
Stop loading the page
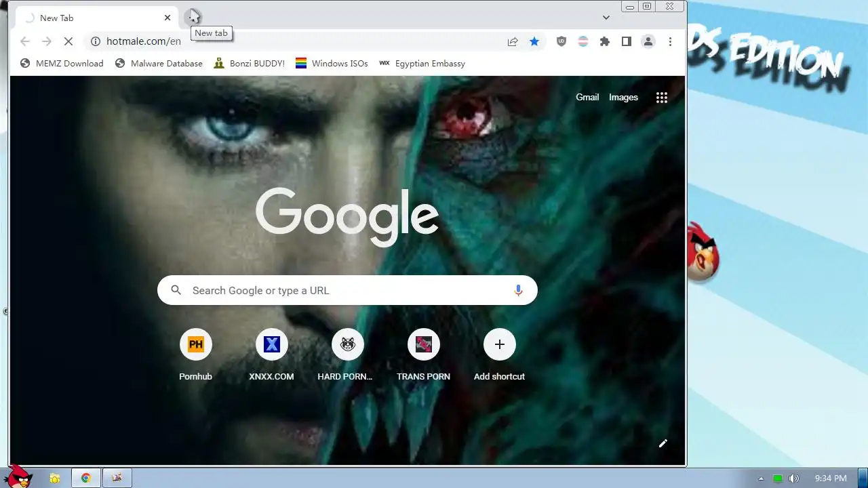[x=68, y=41]
